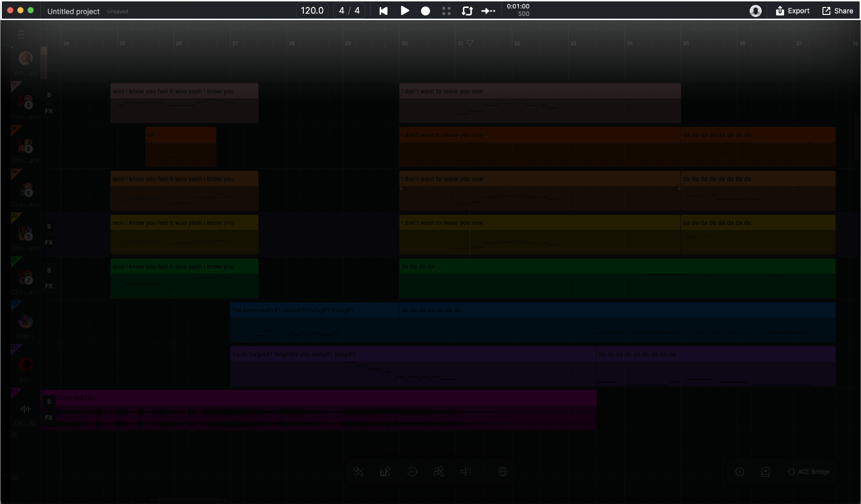Click the 120.0 tempo field
Screen dimensions: 861x504
coord(312,11)
